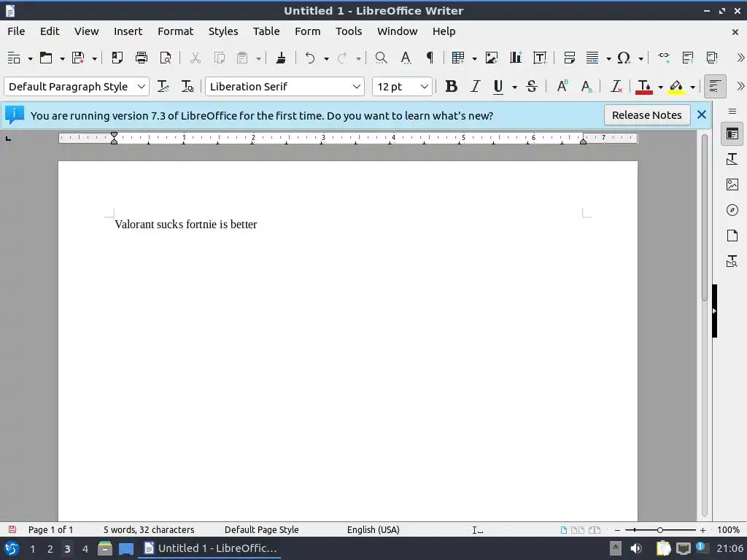Click the 100% zoom level

728,530
